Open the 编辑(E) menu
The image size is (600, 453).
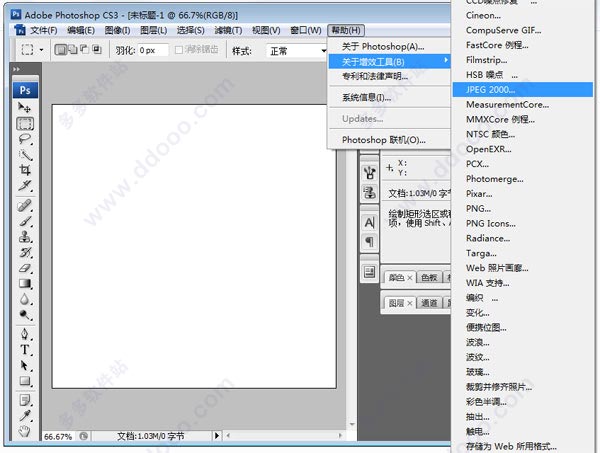pos(81,30)
